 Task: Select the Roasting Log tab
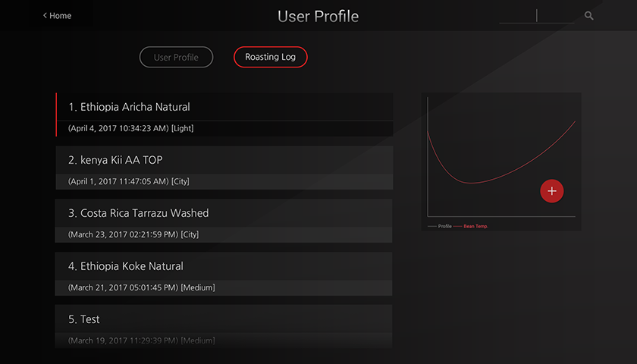pos(270,57)
